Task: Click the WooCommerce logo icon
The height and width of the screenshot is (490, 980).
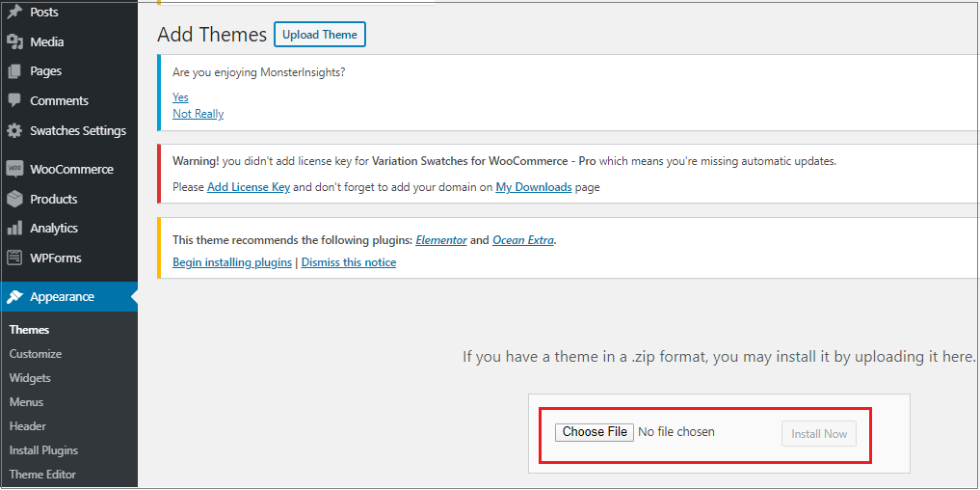Action: pyautogui.click(x=14, y=169)
